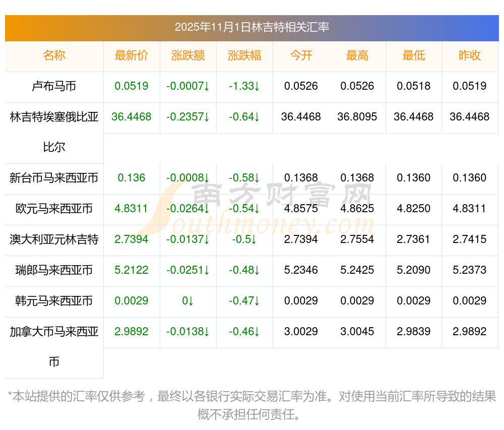Click the 昨收 column header

pyautogui.click(x=470, y=55)
